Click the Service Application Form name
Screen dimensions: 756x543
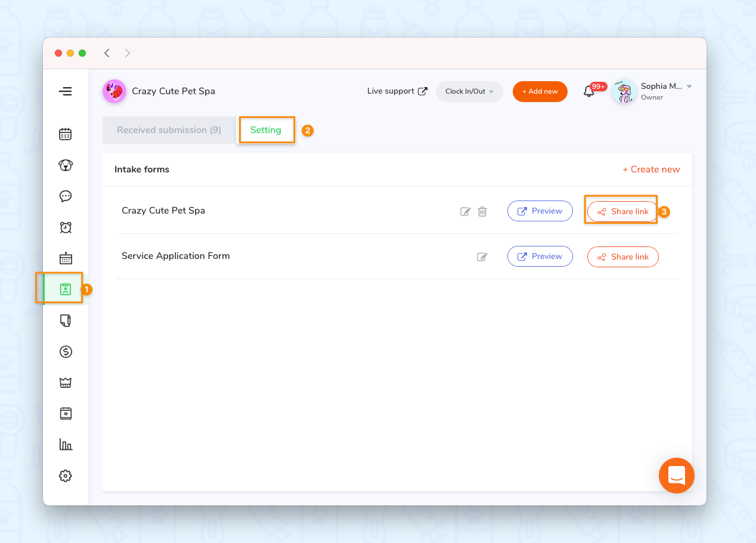point(176,256)
